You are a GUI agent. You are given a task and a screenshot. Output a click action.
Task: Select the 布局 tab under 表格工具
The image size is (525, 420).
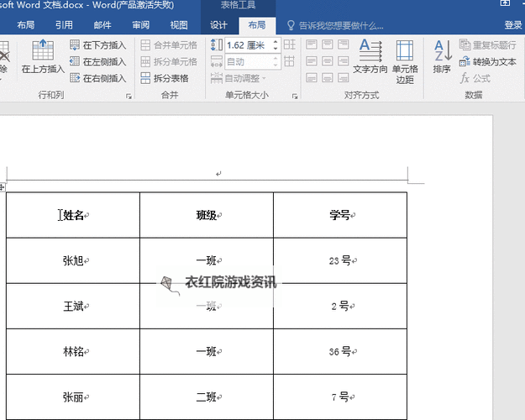pos(257,25)
